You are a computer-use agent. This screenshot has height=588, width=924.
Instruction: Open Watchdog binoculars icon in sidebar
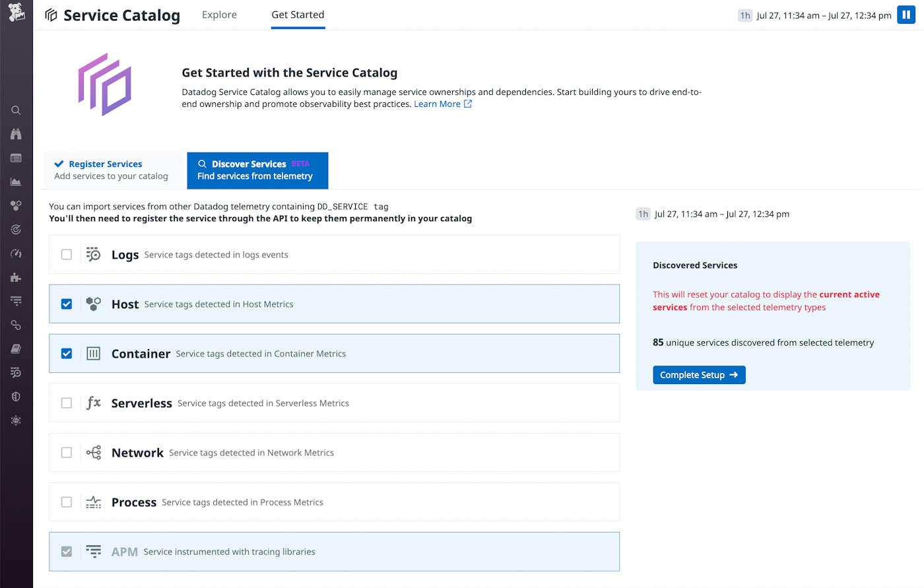tap(16, 134)
